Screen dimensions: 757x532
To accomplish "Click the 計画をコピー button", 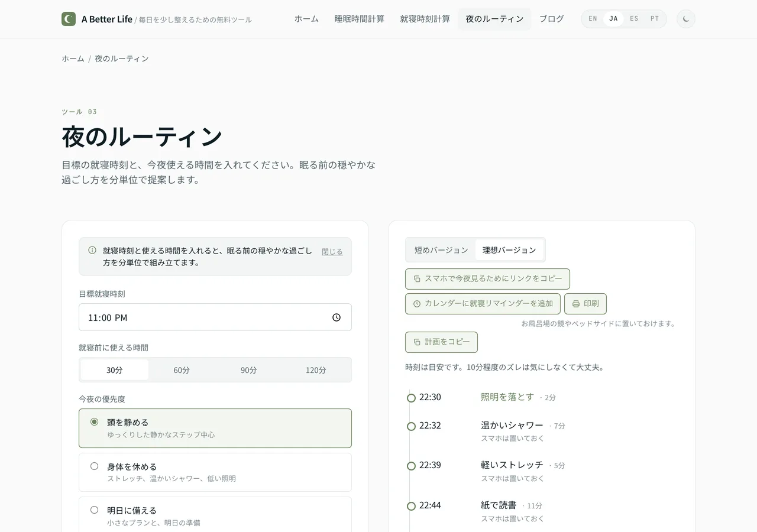I will (x=441, y=342).
